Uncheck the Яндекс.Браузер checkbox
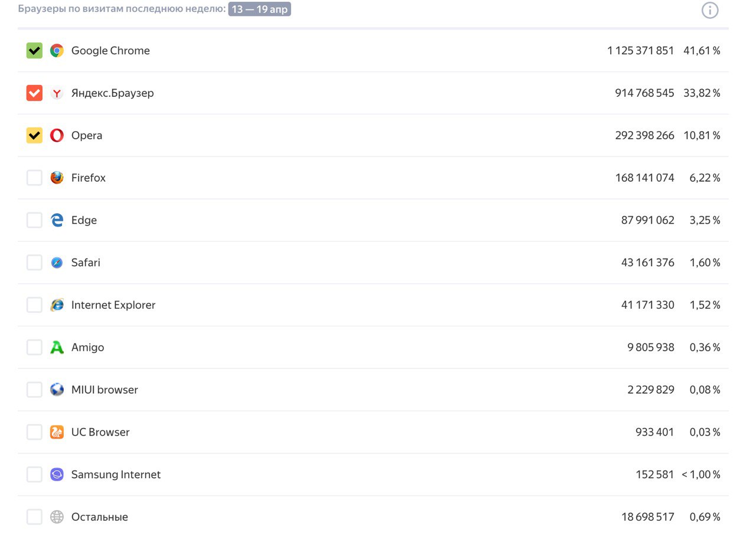Viewport: 756px width, 536px height. point(34,93)
